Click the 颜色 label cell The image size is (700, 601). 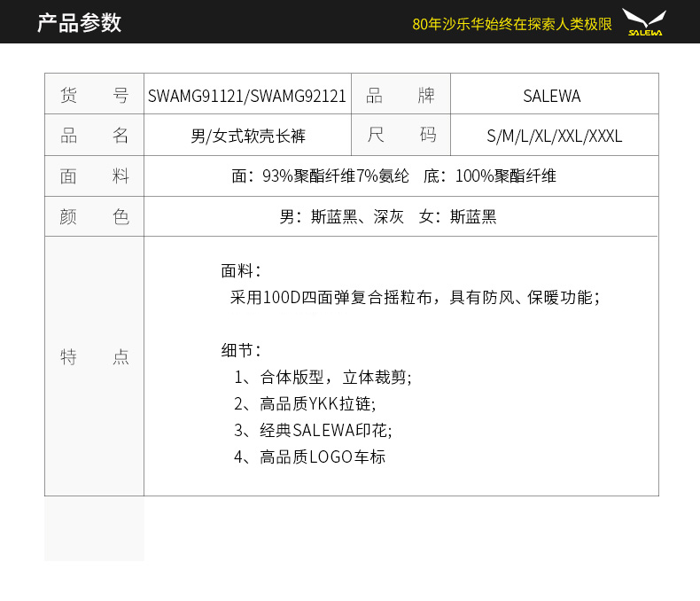click(x=94, y=216)
